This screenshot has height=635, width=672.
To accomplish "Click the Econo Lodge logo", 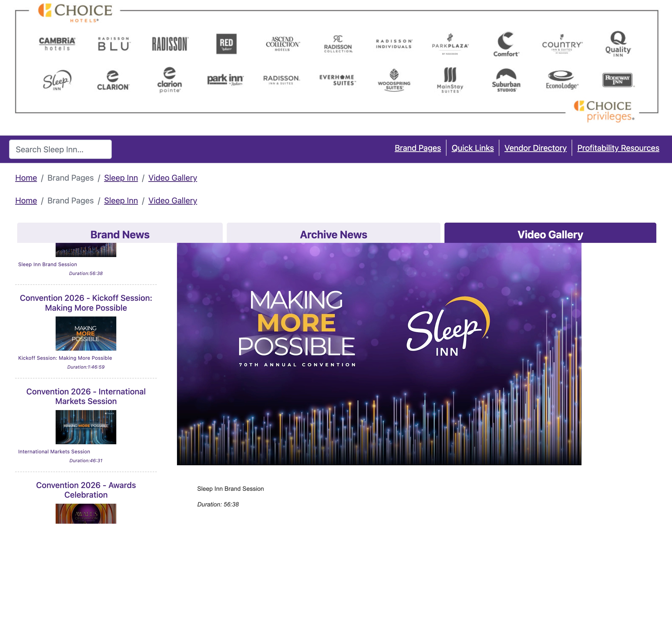I will tap(562, 80).
